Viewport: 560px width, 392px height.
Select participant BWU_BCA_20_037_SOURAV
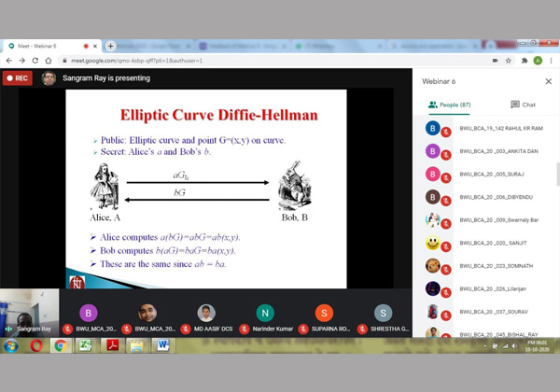[486, 312]
